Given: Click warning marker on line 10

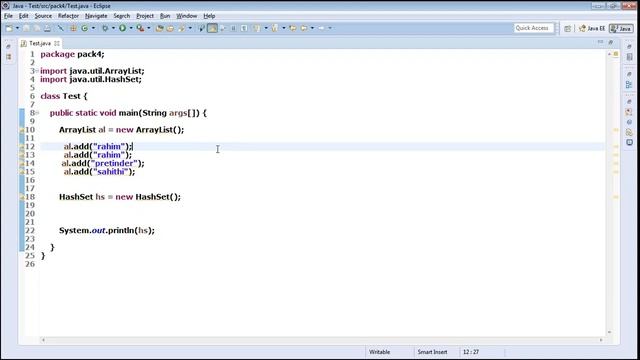Looking at the screenshot, I should [22, 130].
